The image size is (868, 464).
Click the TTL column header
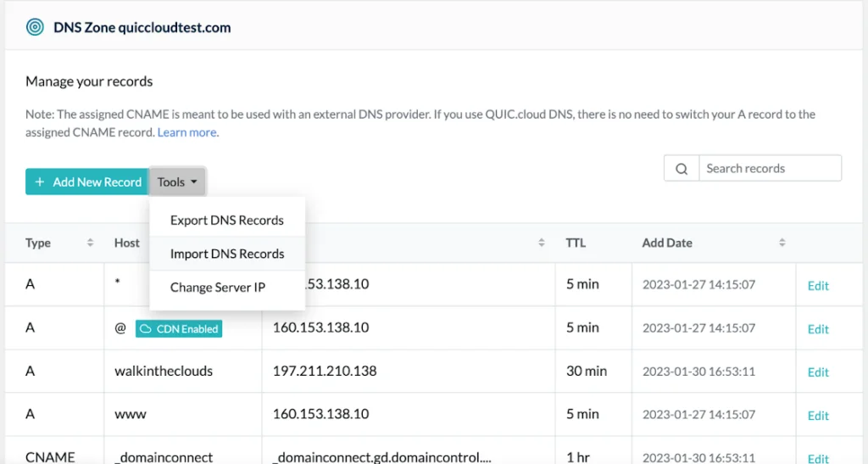[x=576, y=243]
